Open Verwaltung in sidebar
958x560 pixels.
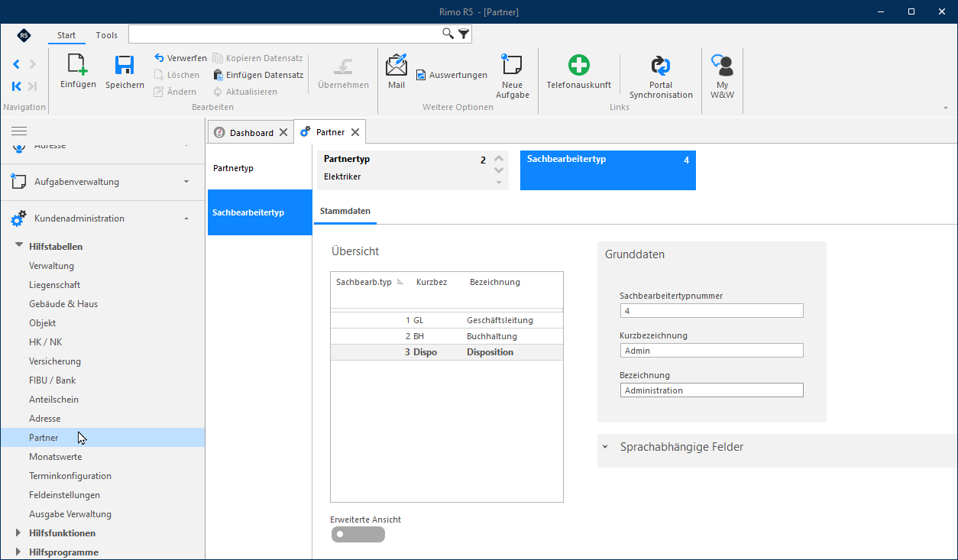pyautogui.click(x=51, y=266)
